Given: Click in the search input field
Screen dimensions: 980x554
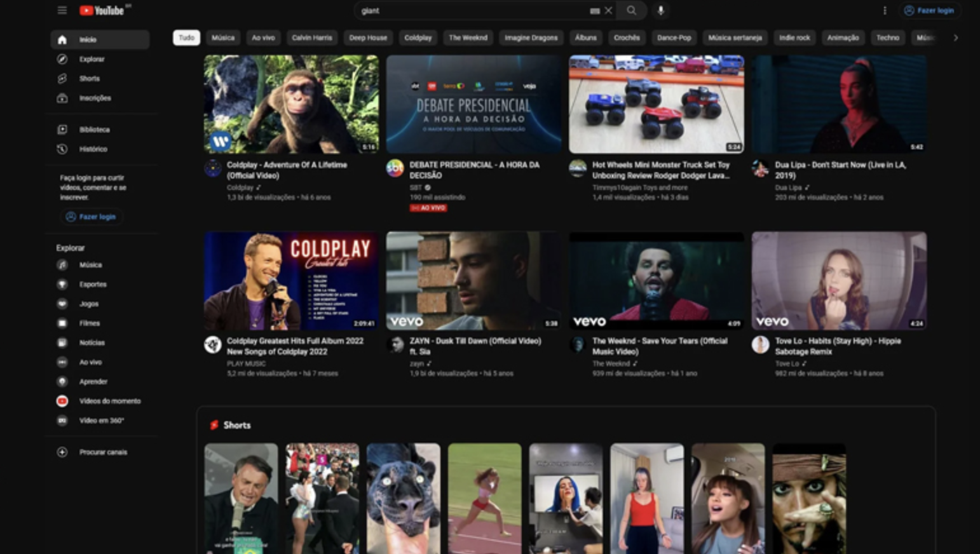Looking at the screenshot, I should 470,10.
